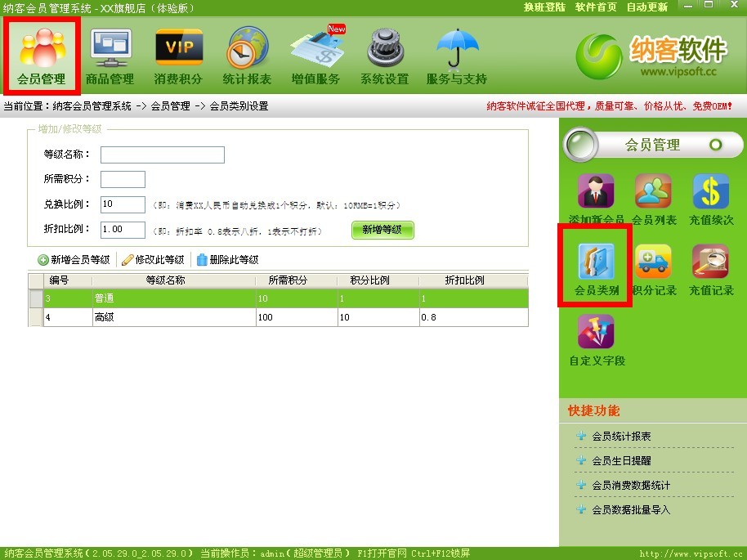The width and height of the screenshot is (747, 560).
Task: Click the row selector beside row 4
Action: pyautogui.click(x=36, y=317)
